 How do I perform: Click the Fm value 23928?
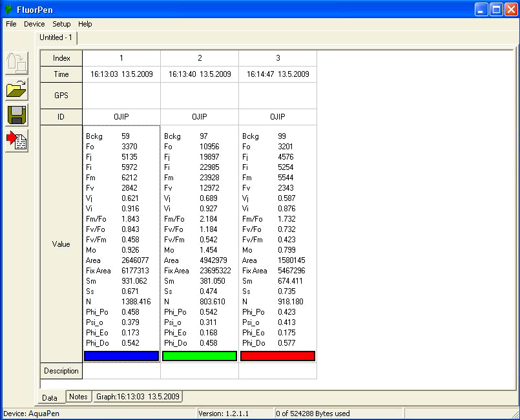(x=209, y=178)
